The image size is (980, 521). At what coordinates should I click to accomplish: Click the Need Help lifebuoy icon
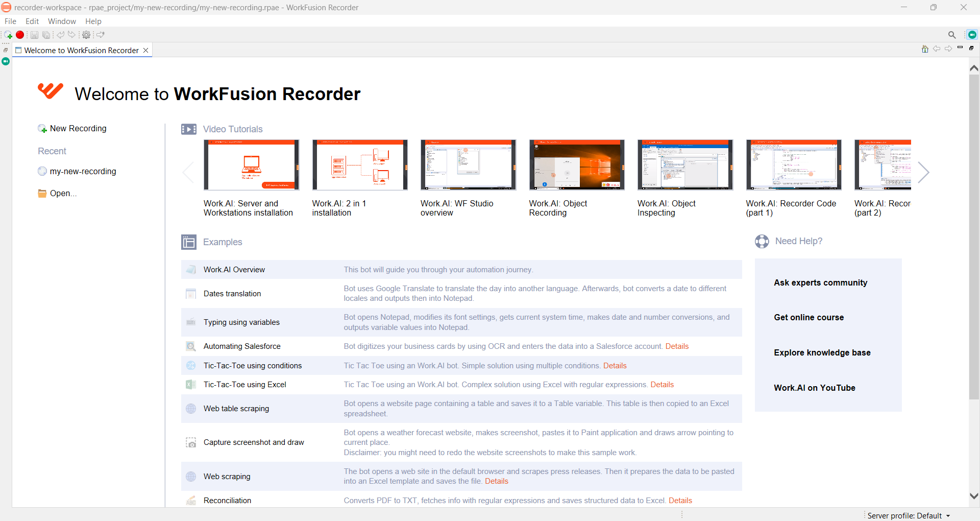point(762,241)
